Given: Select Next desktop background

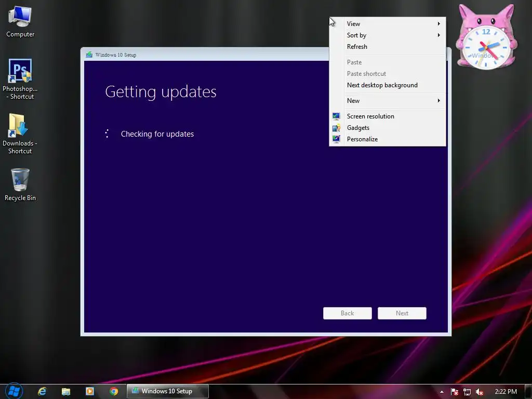Looking at the screenshot, I should (388, 85).
